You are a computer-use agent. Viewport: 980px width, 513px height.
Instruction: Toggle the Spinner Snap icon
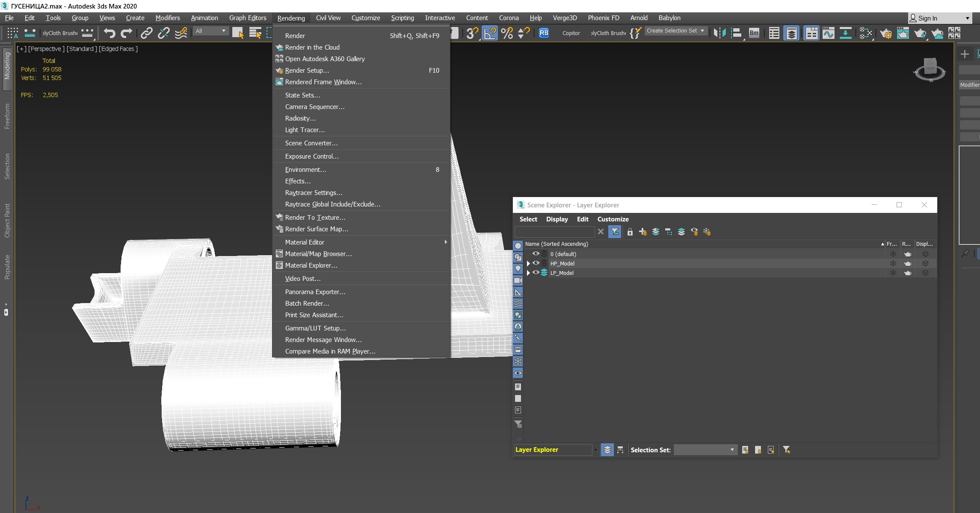[524, 33]
